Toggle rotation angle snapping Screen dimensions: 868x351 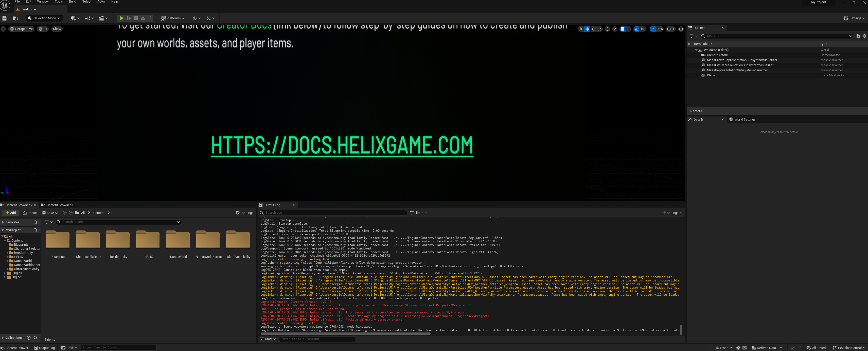(x=636, y=29)
